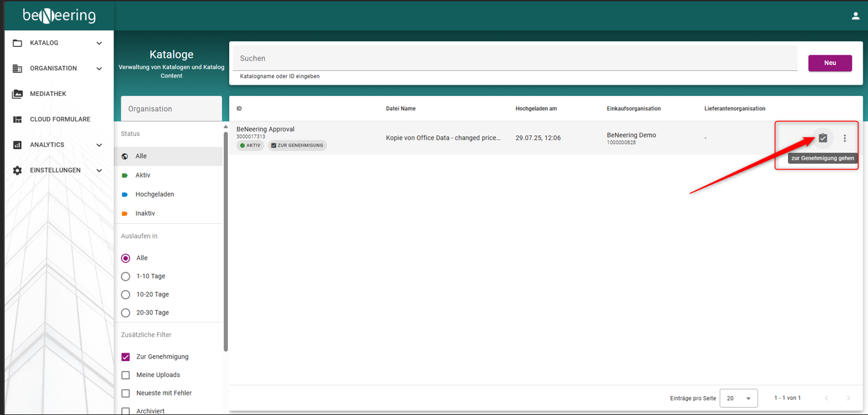This screenshot has width=868, height=415.
Task: Click the user account profile icon
Action: (855, 16)
